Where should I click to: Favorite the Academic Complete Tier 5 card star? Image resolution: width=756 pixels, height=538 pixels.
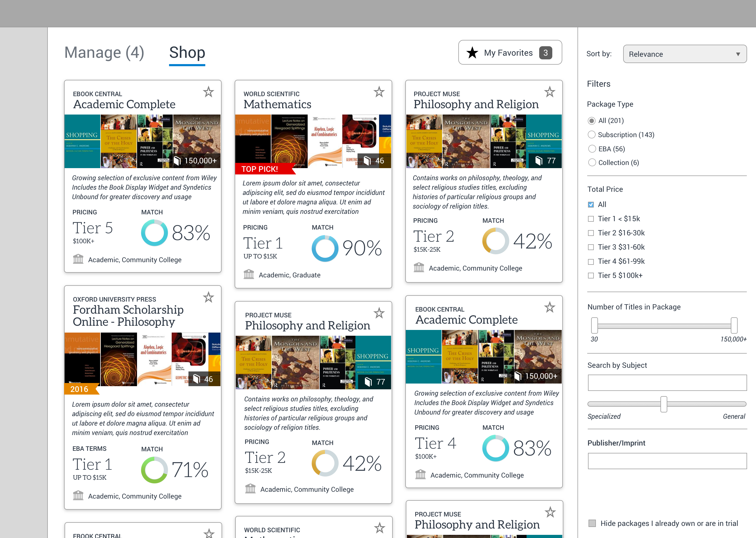[208, 92]
